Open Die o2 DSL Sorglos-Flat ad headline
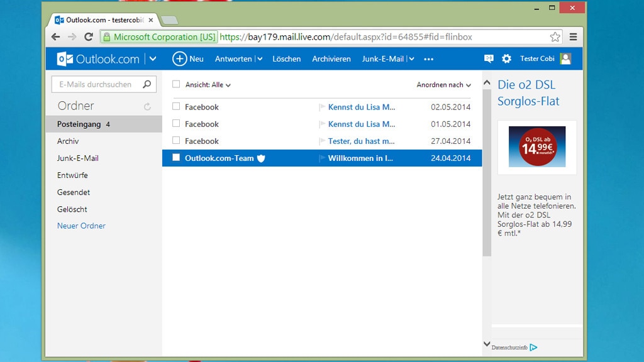This screenshot has height=362, width=644. pos(528,93)
